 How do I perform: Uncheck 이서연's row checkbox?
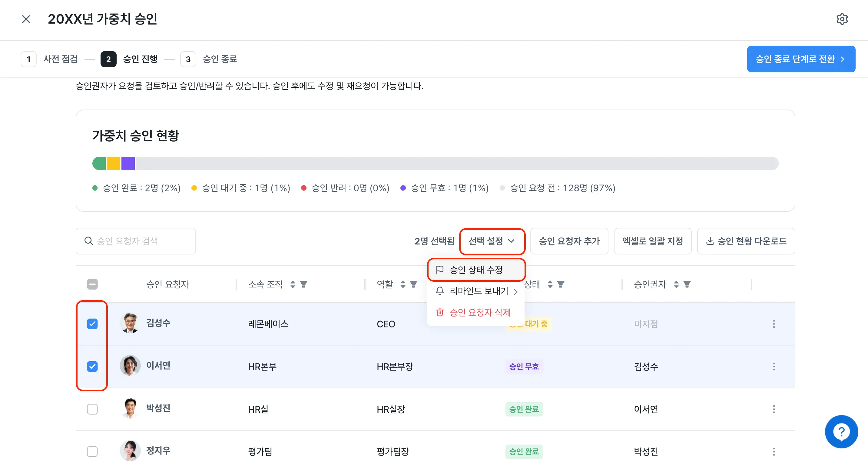[x=92, y=366]
